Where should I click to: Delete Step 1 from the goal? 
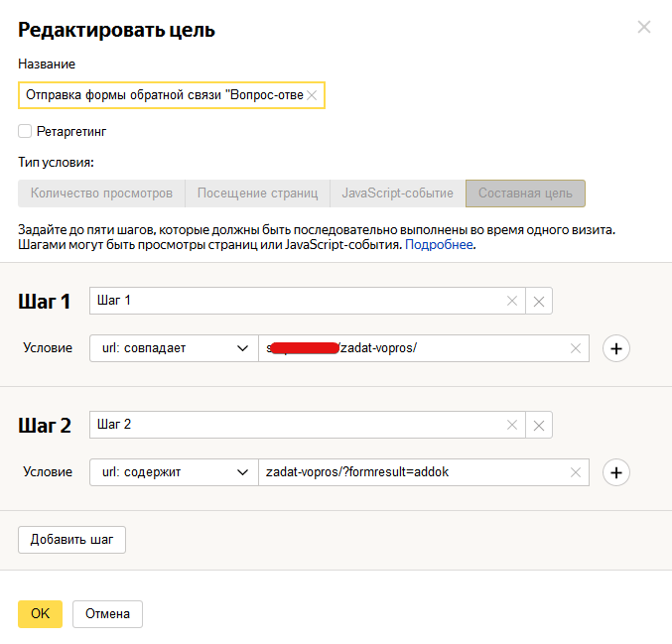(x=539, y=302)
